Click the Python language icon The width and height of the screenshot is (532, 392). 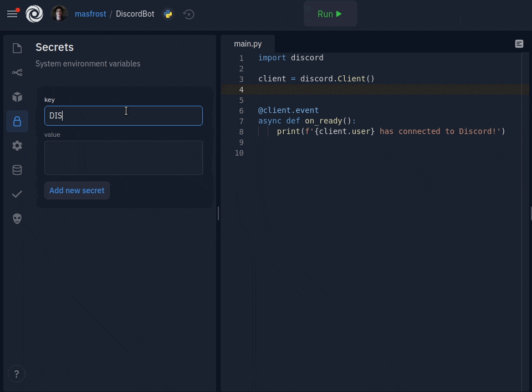click(168, 14)
